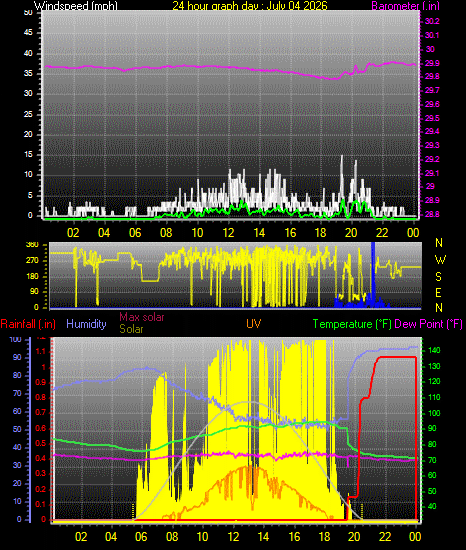This screenshot has width=466, height=550.
Task: Click the 140 temperature axis value
Action: (434, 350)
